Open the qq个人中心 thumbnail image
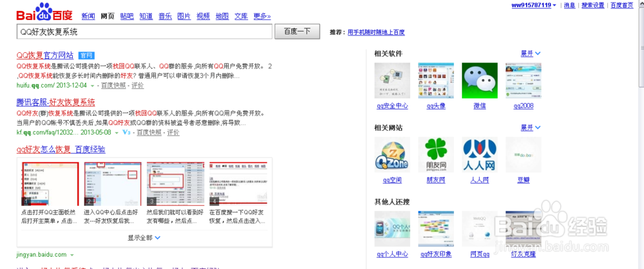The image size is (644, 269). (392, 228)
